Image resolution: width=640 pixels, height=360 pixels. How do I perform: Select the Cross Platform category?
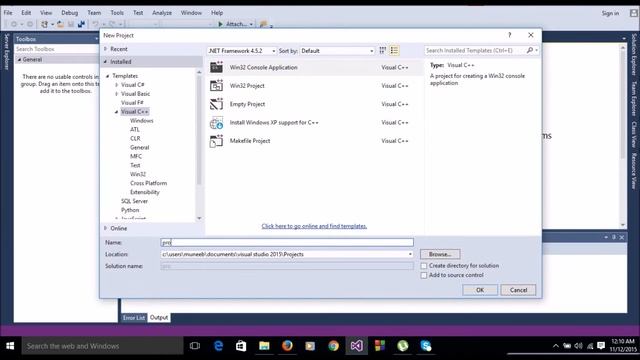point(149,183)
